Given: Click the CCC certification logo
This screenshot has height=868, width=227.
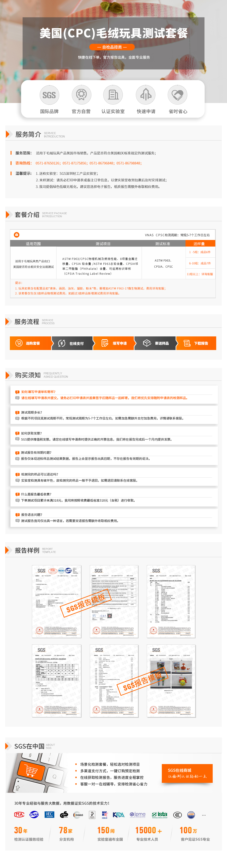Looking at the screenshot, I should pos(178,815).
